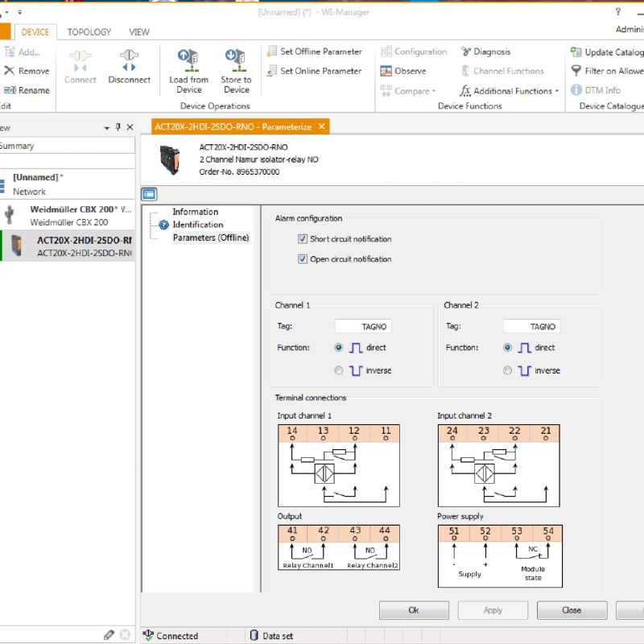Click the Observe icon in ribbon
The height and width of the screenshot is (644, 644).
click(x=386, y=71)
